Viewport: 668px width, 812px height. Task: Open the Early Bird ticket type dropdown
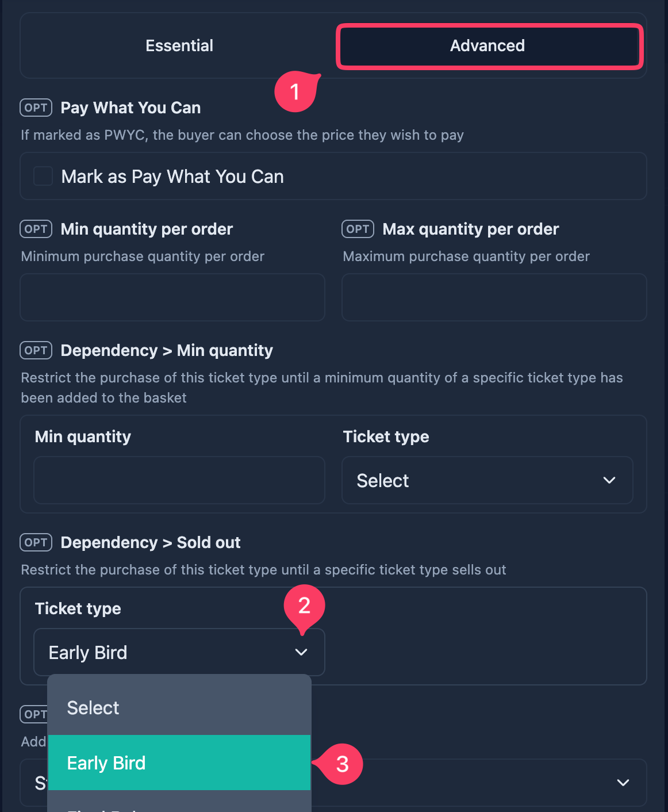click(179, 652)
